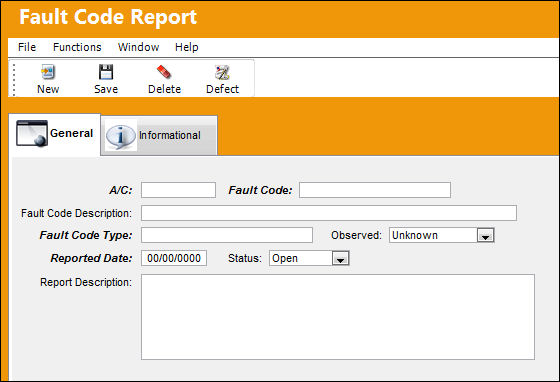This screenshot has width=560, height=382.
Task: Focus the Fault Code Type field
Action: click(227, 235)
